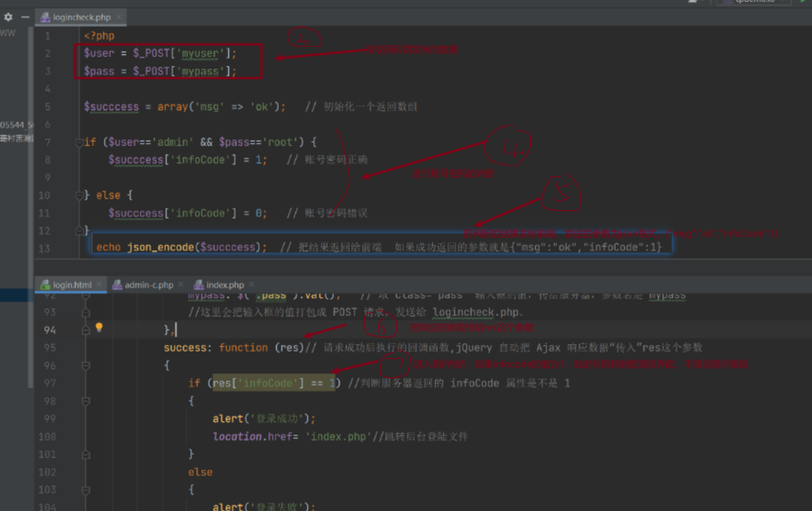
Task: Click the infoCode = 1 assignment on line 8
Action: [188, 160]
